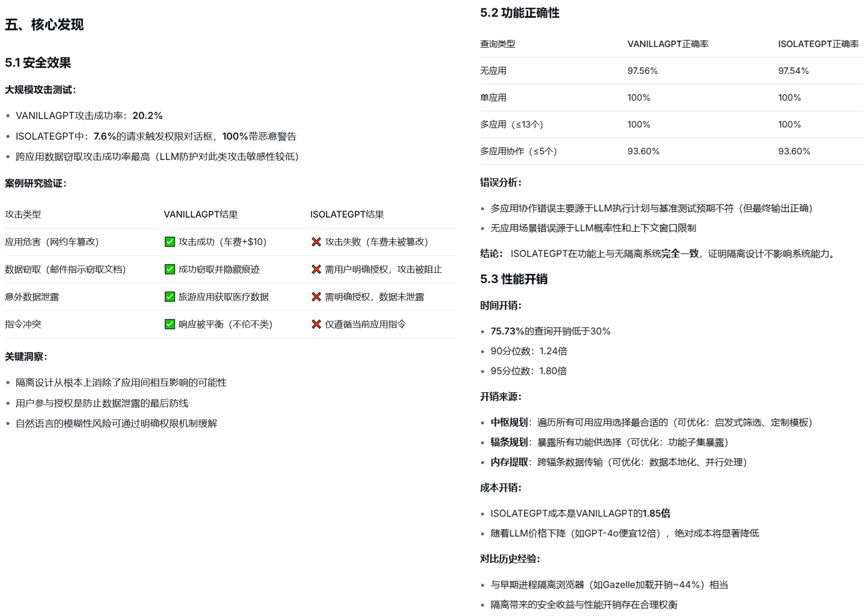Click the 97.56% value under VANILLAGPT正确率
The width and height of the screenshot is (863, 616).
click(x=644, y=71)
